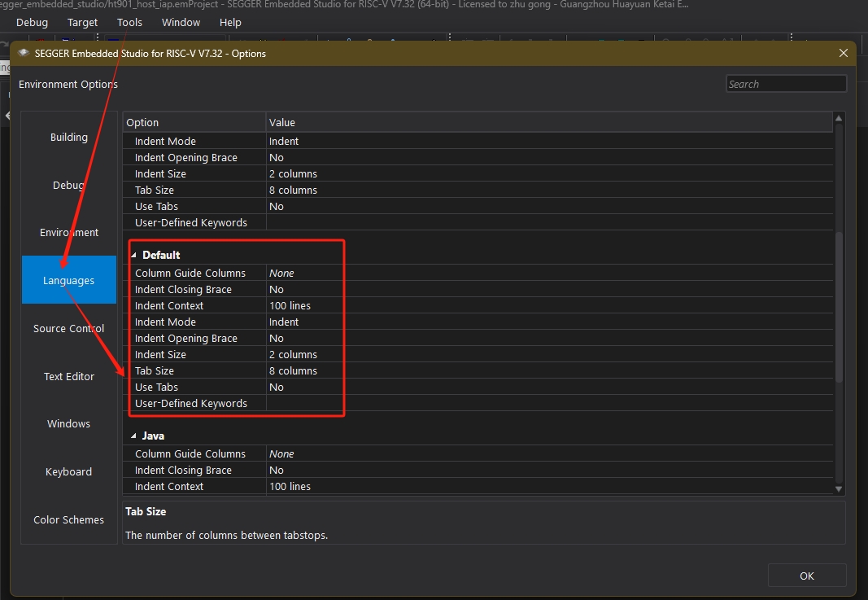Click scrollbar down arrow in options list

(x=839, y=489)
